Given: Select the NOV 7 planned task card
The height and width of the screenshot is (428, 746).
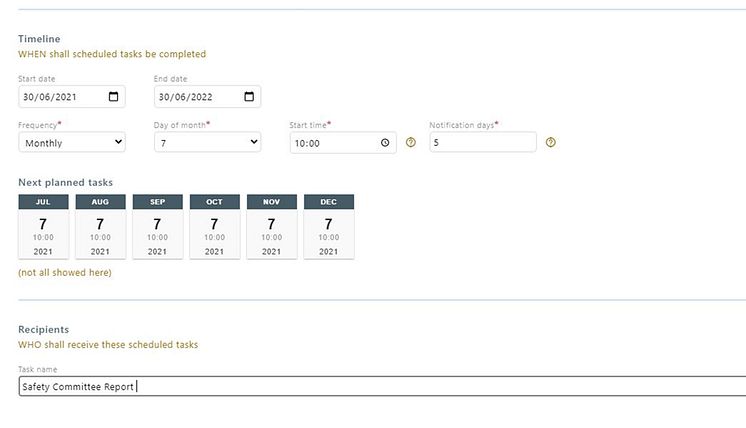Looking at the screenshot, I should (x=272, y=226).
